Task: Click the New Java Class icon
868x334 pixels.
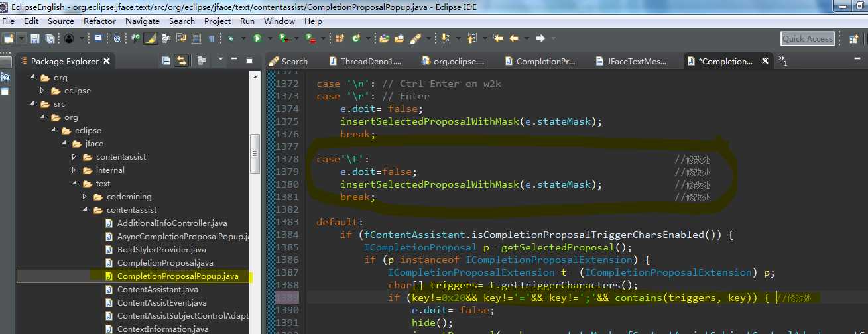Action: [356, 38]
